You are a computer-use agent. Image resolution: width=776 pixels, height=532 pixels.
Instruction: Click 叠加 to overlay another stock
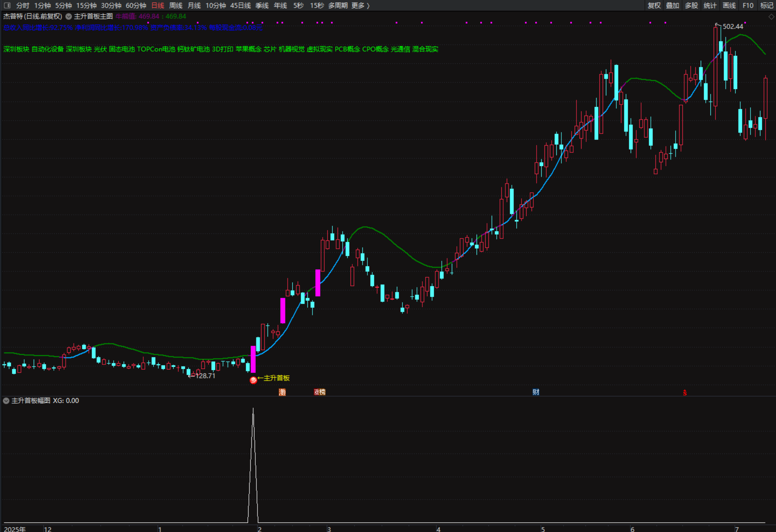coord(673,5)
